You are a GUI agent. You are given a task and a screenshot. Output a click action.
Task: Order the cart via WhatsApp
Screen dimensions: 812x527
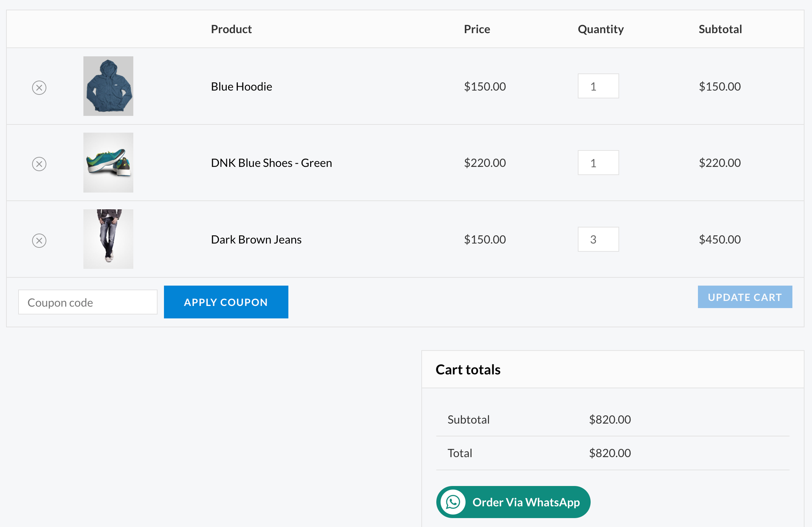point(513,502)
